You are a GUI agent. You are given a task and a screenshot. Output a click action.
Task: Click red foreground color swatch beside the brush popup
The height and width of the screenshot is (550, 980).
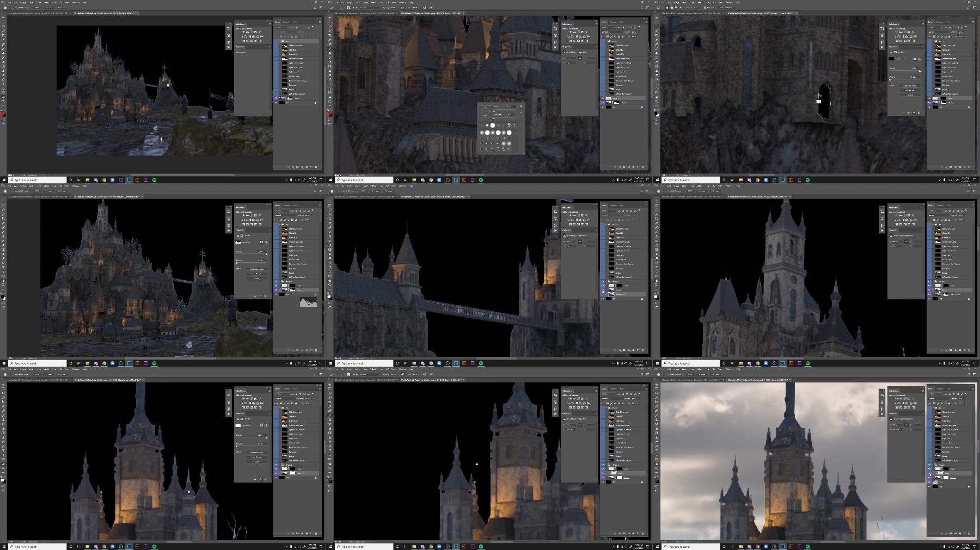click(x=330, y=113)
